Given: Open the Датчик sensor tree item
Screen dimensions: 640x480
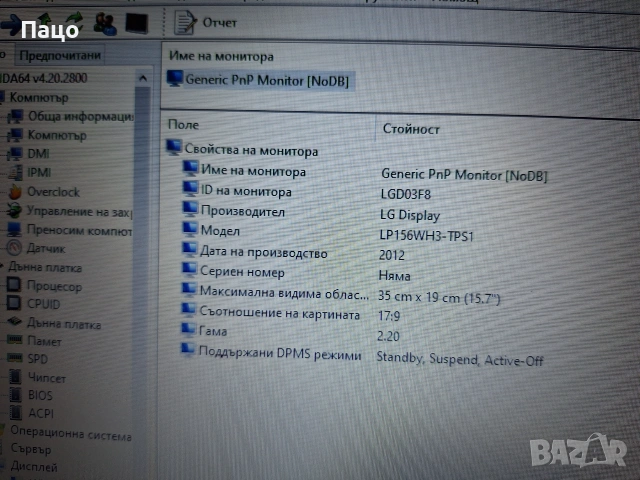Looking at the screenshot, I should click(37, 248).
